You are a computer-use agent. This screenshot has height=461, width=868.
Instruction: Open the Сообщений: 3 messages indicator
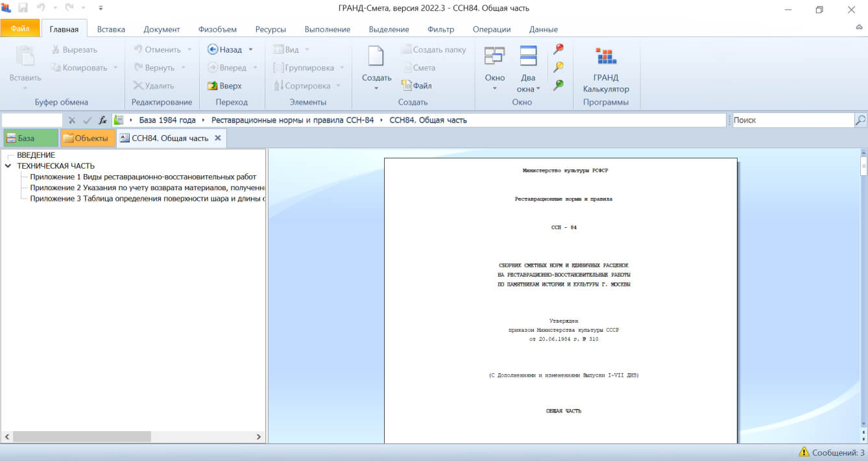click(x=832, y=452)
